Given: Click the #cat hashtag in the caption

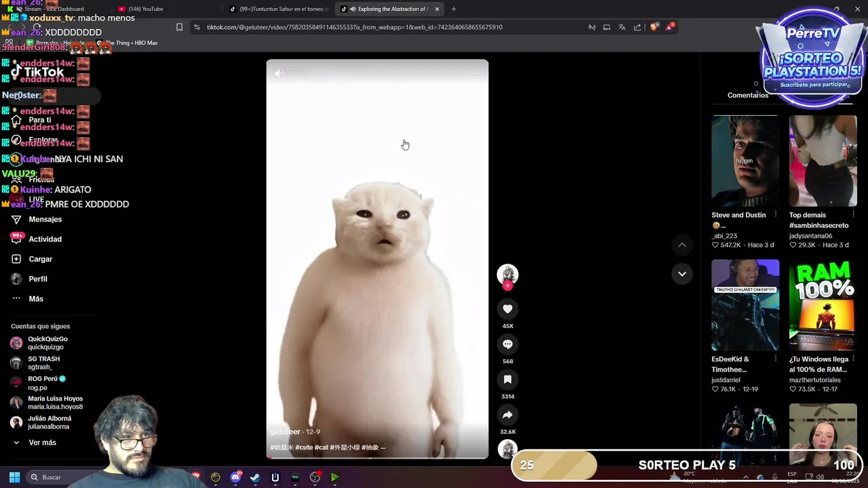Looking at the screenshot, I should click(x=321, y=447).
